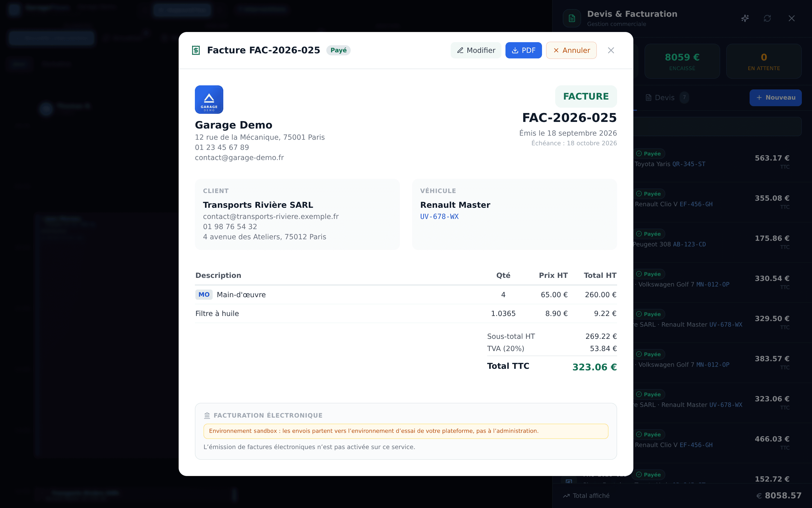This screenshot has height=508, width=812.
Task: Click the trend icon beside Total affiché
Action: [566, 496]
